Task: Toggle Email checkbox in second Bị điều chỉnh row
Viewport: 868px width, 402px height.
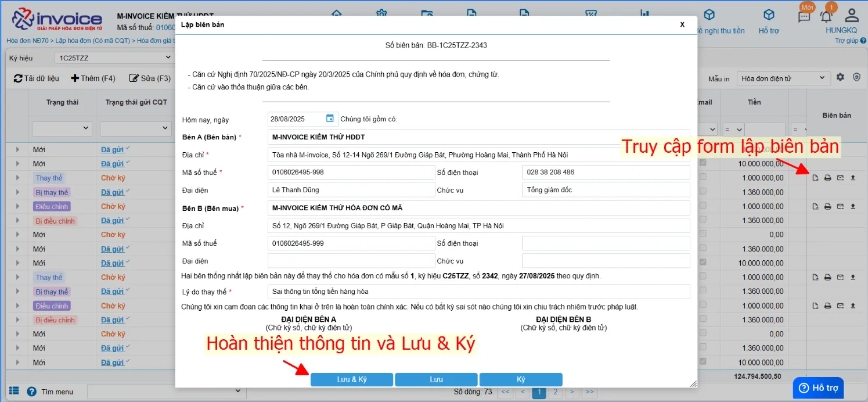Action: (704, 318)
